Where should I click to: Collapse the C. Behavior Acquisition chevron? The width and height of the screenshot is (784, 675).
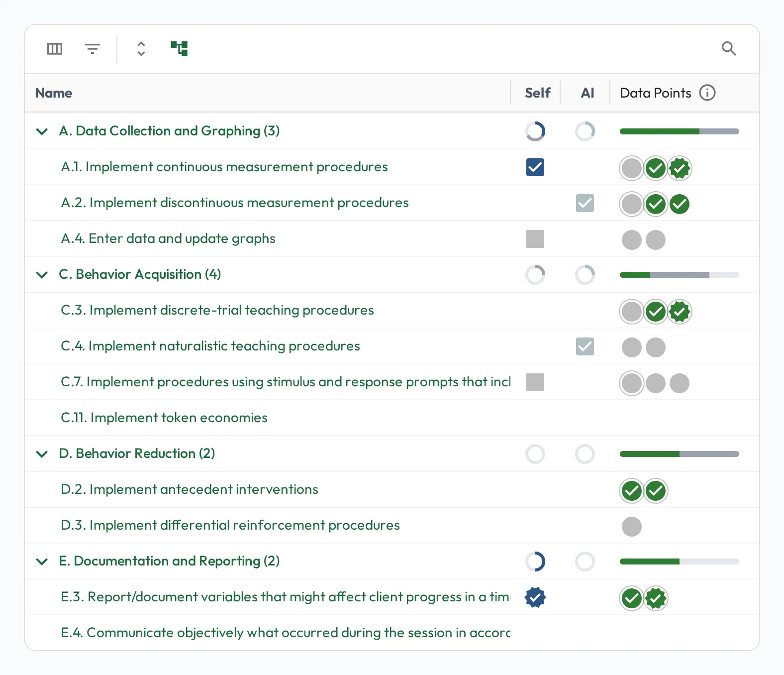tap(42, 275)
